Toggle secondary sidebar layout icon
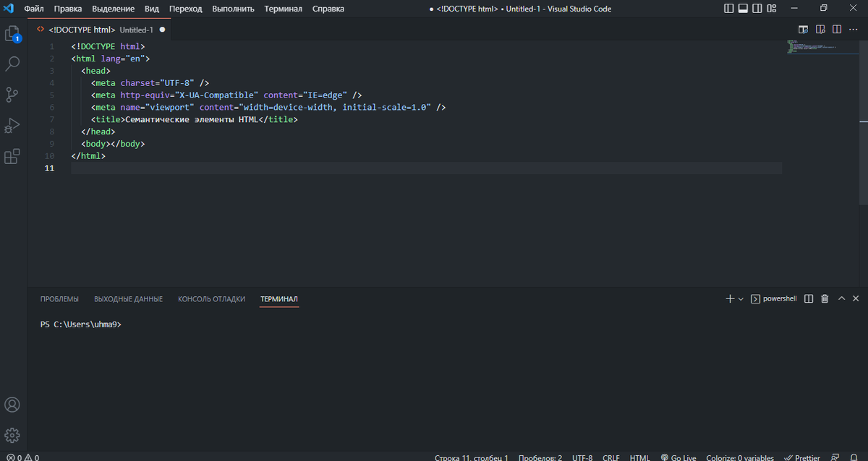Image resolution: width=868 pixels, height=461 pixels. (757, 9)
